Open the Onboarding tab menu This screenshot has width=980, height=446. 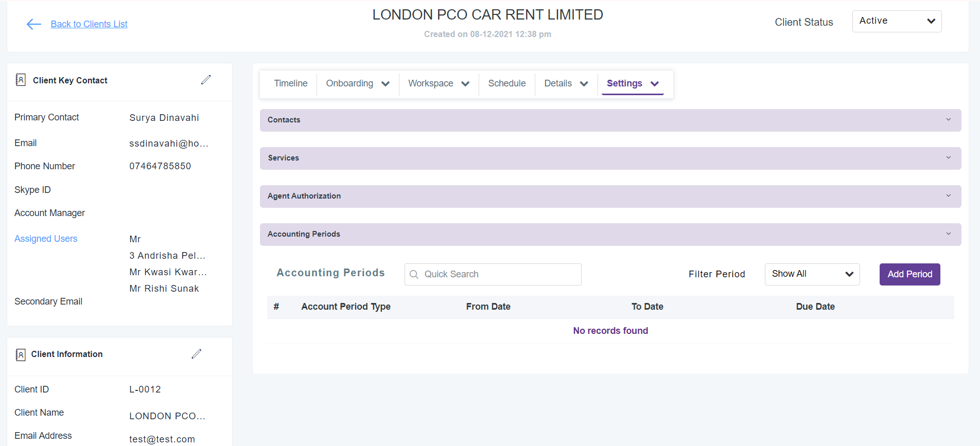click(x=358, y=83)
